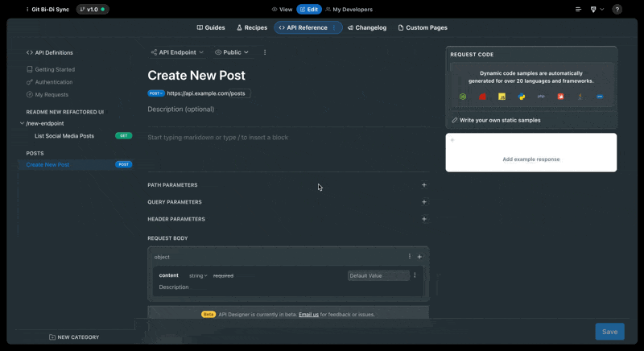Select List Social Media Posts endpoint
Viewport: 644px width, 351px height.
pyautogui.click(x=64, y=136)
